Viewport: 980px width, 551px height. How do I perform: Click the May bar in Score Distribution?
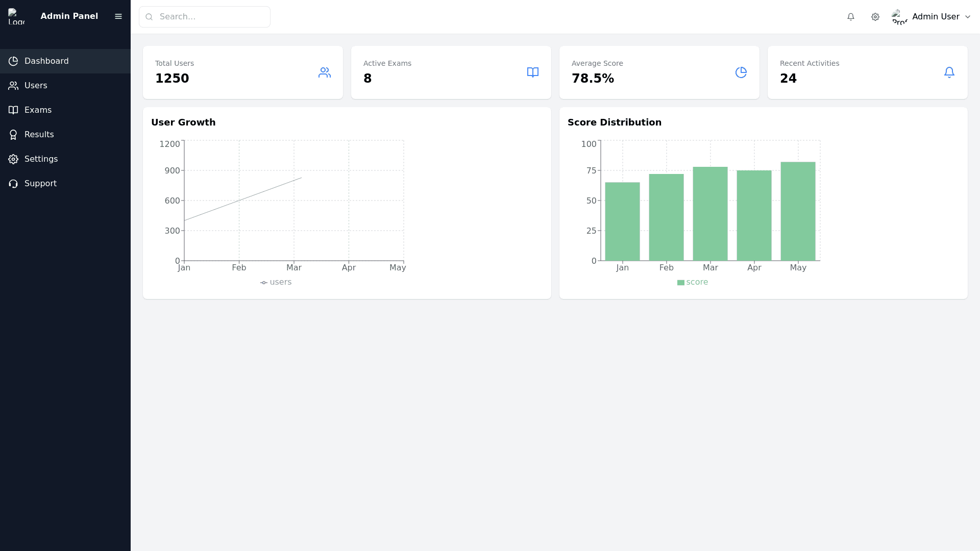(798, 212)
